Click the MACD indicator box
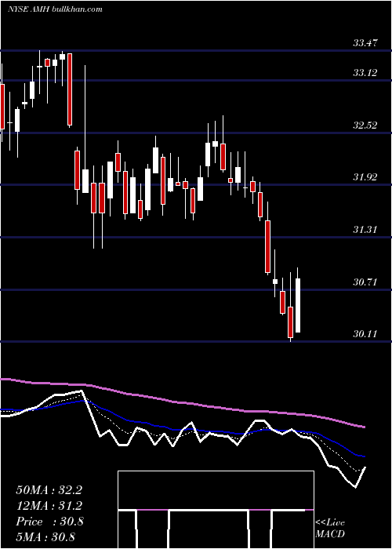392x549 pixels. point(216,510)
